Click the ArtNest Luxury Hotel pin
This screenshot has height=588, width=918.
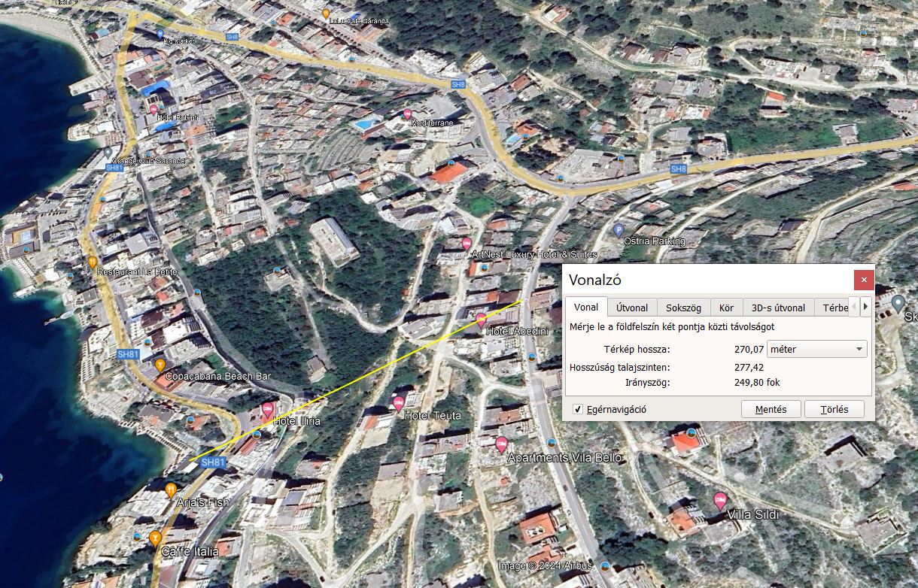pyautogui.click(x=467, y=244)
